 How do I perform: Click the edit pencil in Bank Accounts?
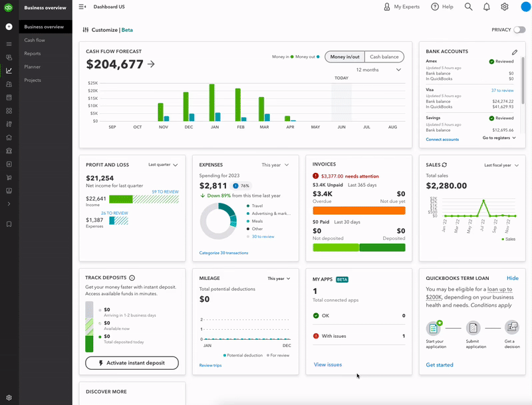pyautogui.click(x=515, y=53)
